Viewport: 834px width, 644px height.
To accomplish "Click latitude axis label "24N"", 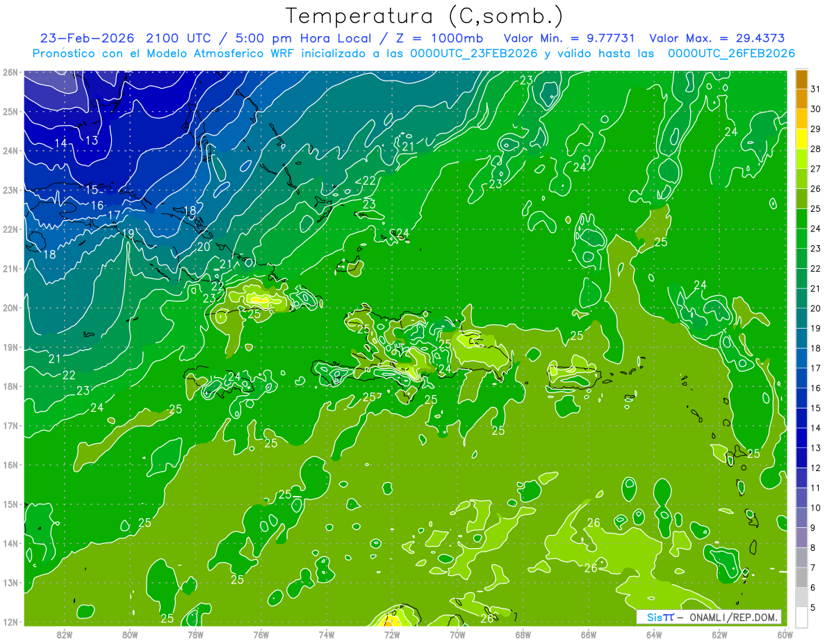I will [x=10, y=151].
